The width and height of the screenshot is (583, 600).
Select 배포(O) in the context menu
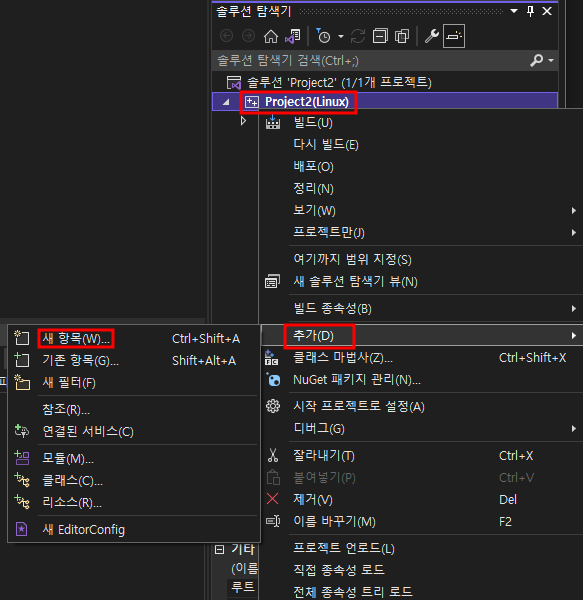point(421,167)
